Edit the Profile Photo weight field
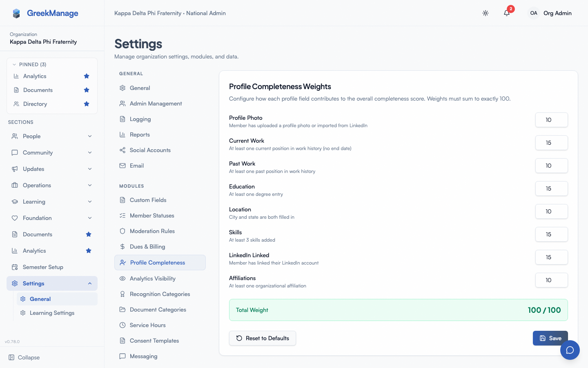The width and height of the screenshot is (588, 368). (x=552, y=120)
